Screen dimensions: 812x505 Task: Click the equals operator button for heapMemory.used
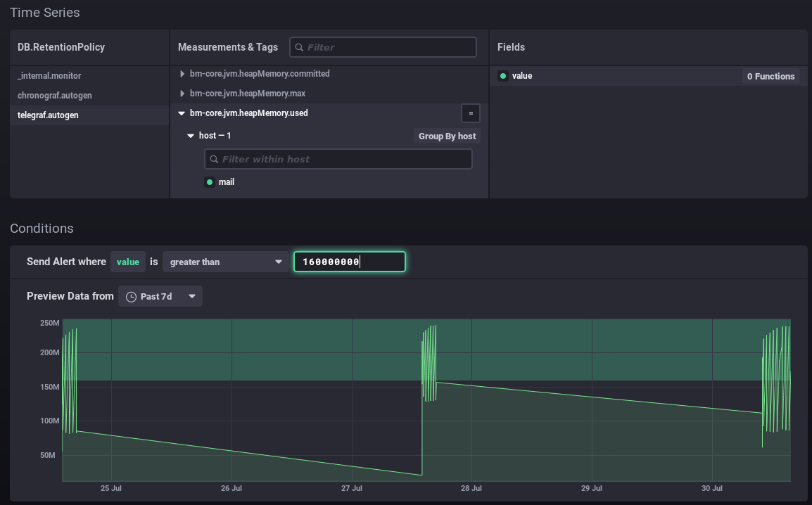click(471, 113)
